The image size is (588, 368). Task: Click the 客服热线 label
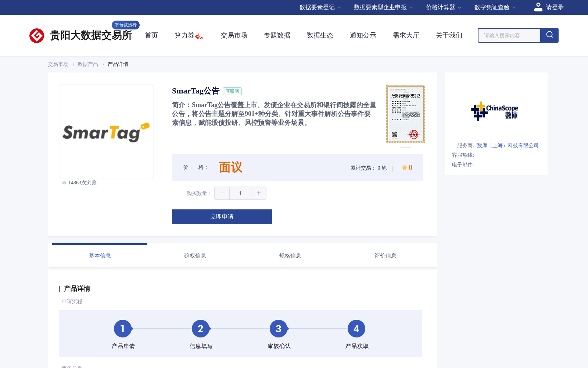click(463, 155)
